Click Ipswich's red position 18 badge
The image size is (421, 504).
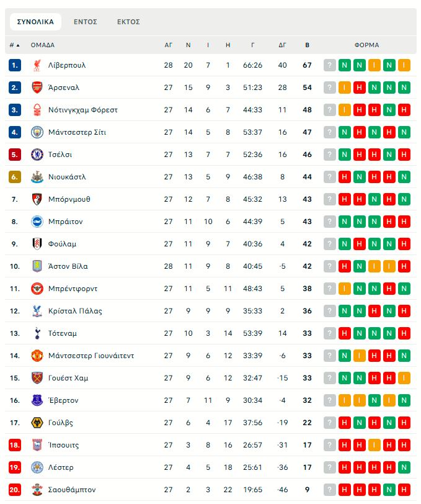15,445
